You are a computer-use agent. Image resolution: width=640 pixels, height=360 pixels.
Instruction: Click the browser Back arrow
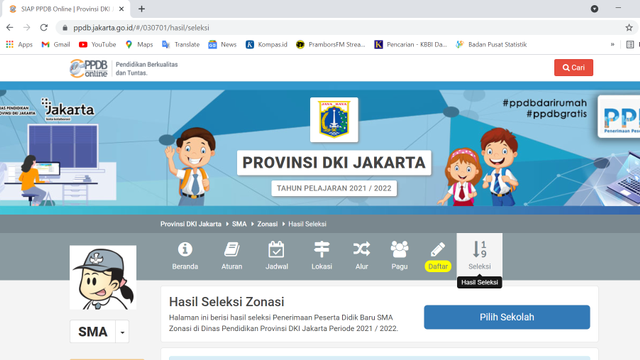tap(10, 28)
